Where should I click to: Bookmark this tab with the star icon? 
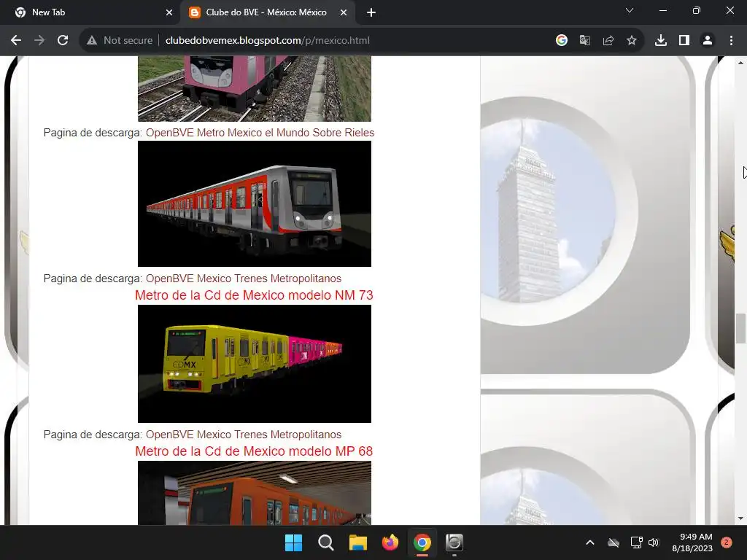[632, 41]
